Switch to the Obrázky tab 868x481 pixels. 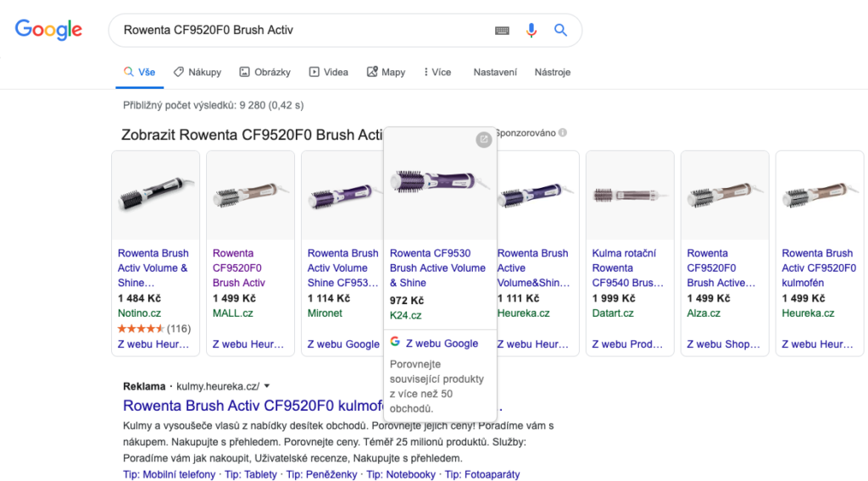click(264, 72)
